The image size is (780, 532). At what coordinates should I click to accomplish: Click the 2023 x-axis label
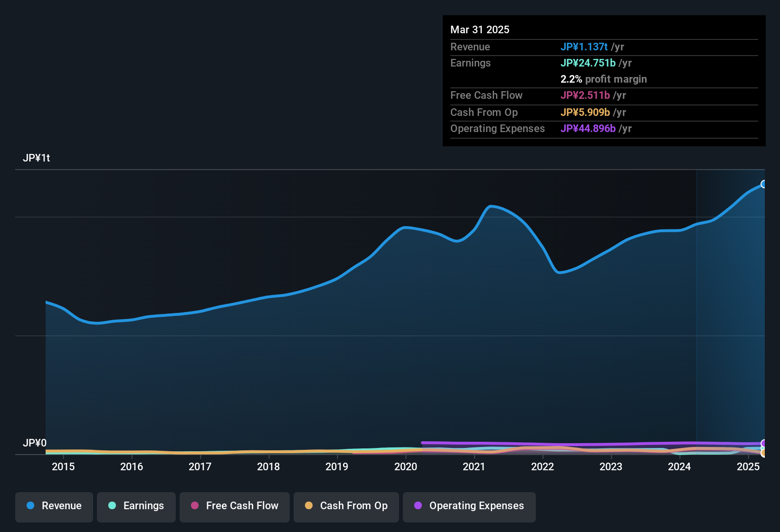(611, 466)
